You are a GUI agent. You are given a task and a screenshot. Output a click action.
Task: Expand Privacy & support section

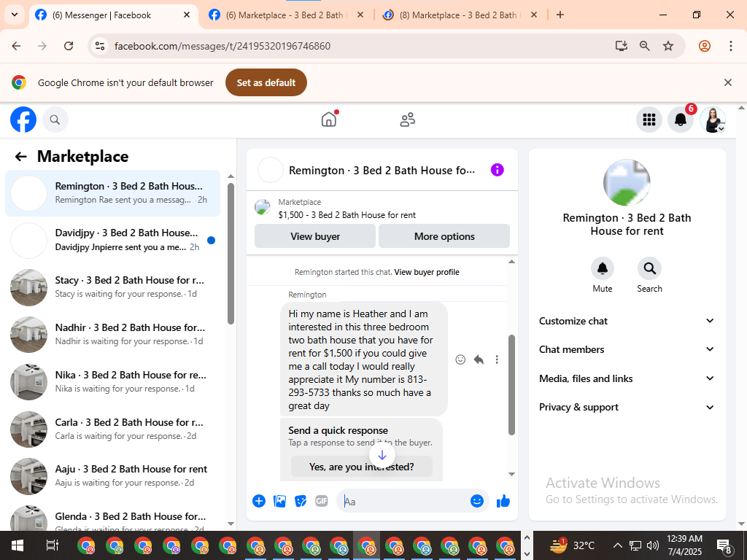point(627,407)
